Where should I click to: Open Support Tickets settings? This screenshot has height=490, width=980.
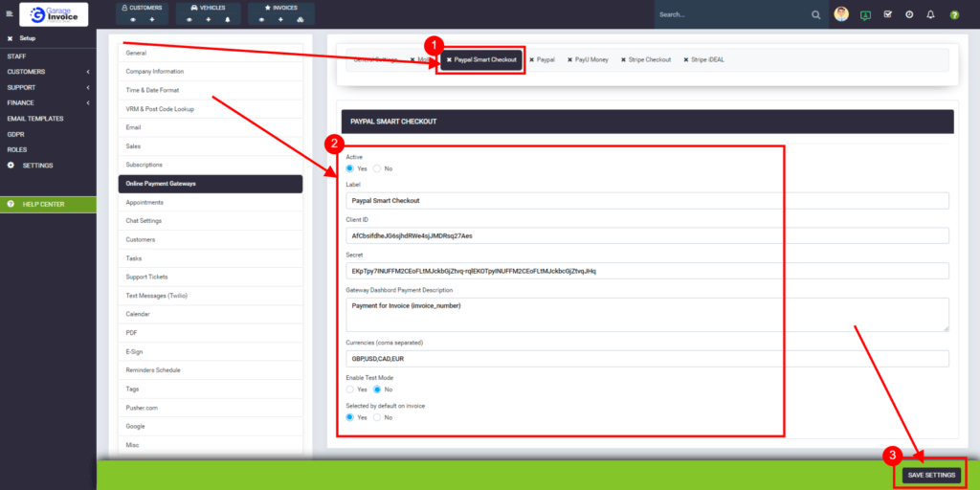pyautogui.click(x=210, y=277)
